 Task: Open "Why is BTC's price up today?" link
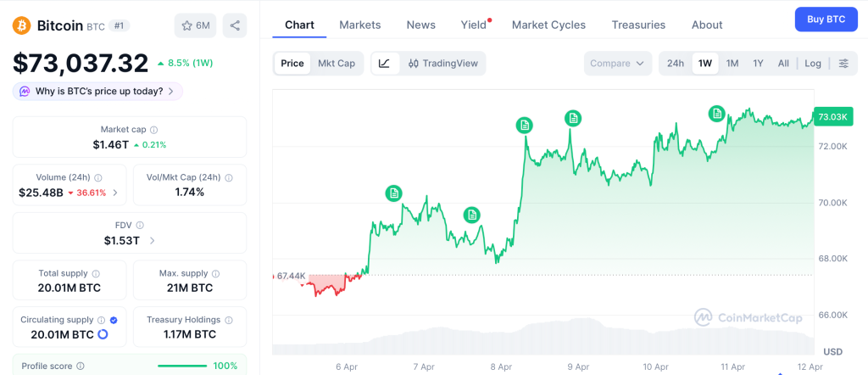(97, 91)
